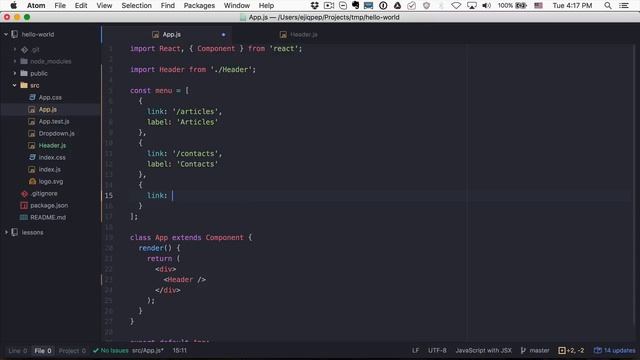This screenshot has width=640, height=360.
Task: Open the Selection menu
Action: tap(136, 6)
